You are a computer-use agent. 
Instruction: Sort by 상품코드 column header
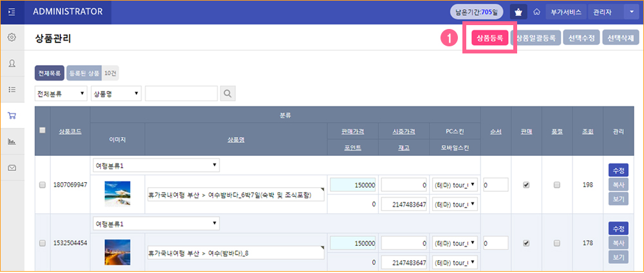tap(70, 131)
